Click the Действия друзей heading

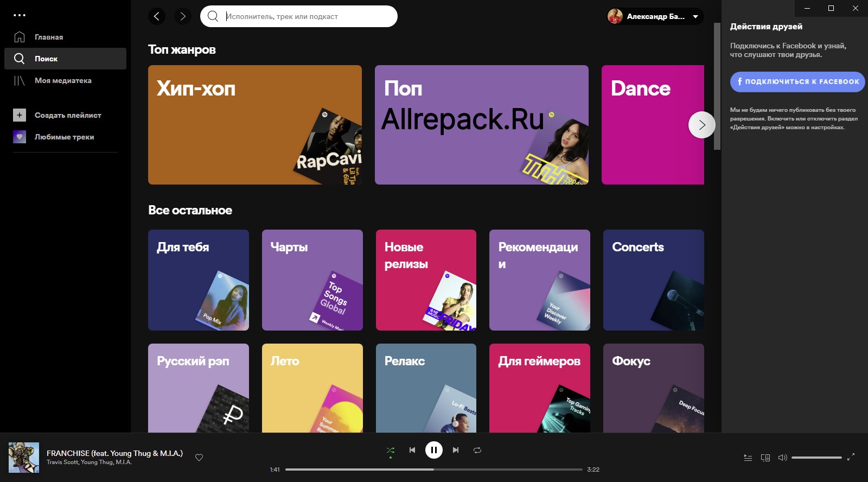[766, 26]
